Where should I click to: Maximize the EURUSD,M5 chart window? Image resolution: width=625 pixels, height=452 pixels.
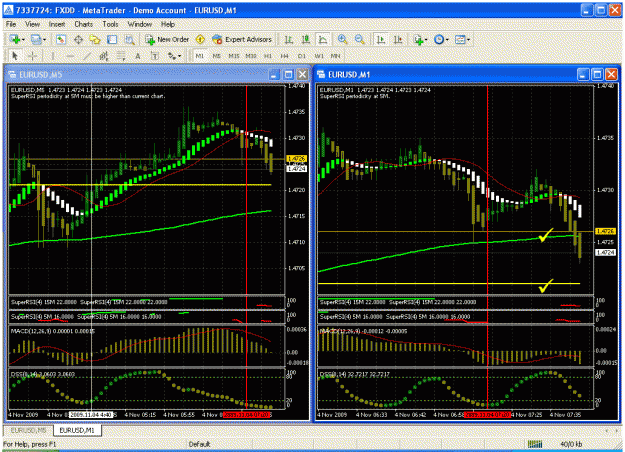pyautogui.click(x=288, y=75)
